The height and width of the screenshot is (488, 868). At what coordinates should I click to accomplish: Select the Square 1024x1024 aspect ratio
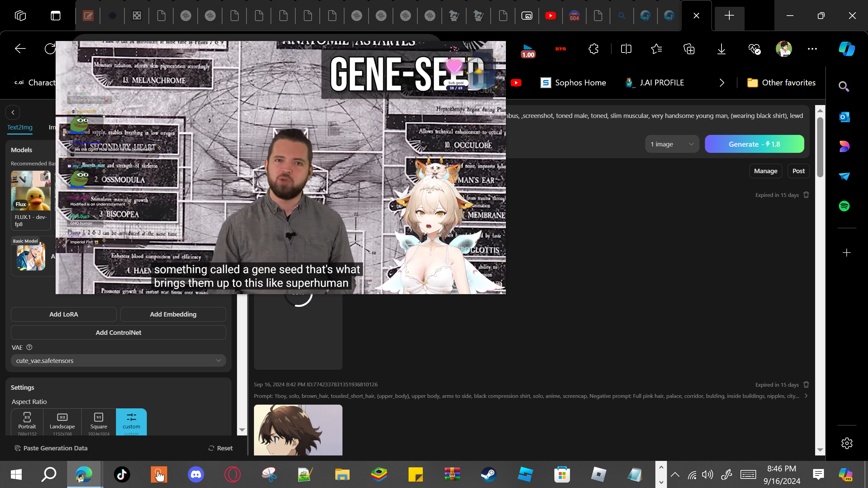(x=99, y=423)
